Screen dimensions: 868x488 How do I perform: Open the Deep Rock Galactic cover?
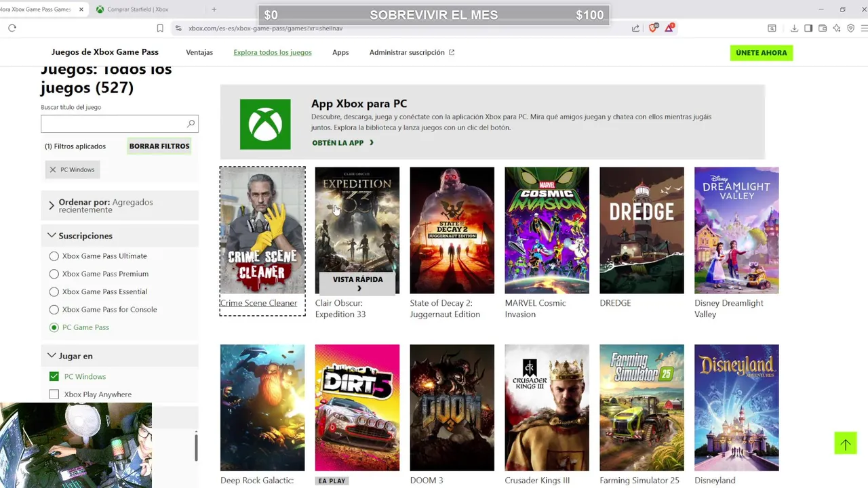pyautogui.click(x=262, y=407)
